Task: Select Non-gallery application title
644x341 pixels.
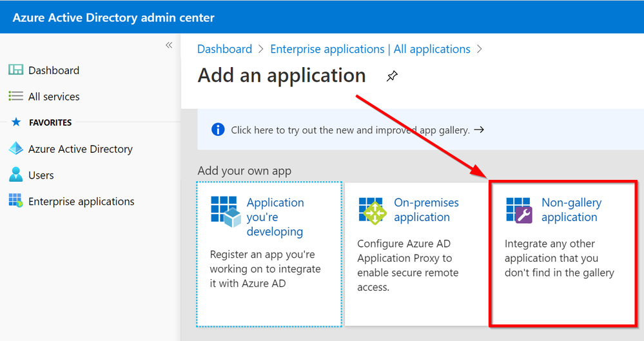Action: (x=571, y=210)
